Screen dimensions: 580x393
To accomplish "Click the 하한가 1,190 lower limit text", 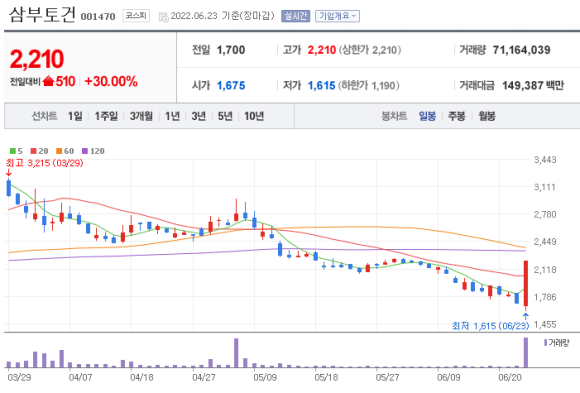I will (x=369, y=85).
